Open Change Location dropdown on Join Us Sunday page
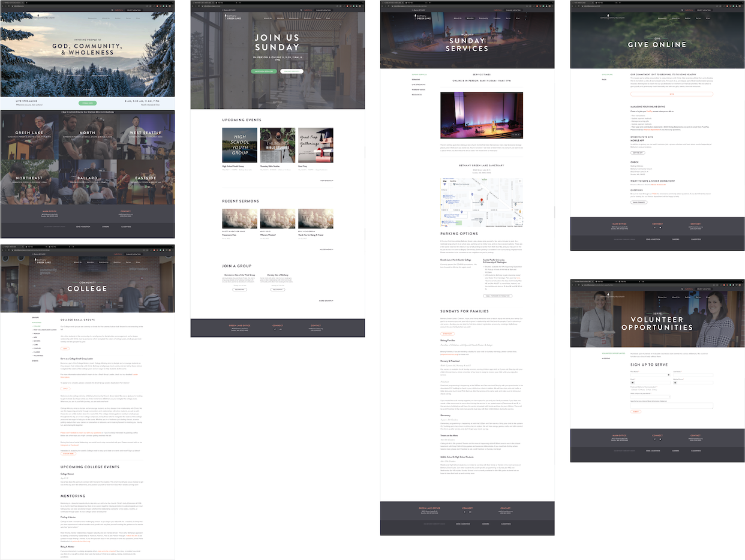Screen dimensions: 745x560 click(x=325, y=10)
